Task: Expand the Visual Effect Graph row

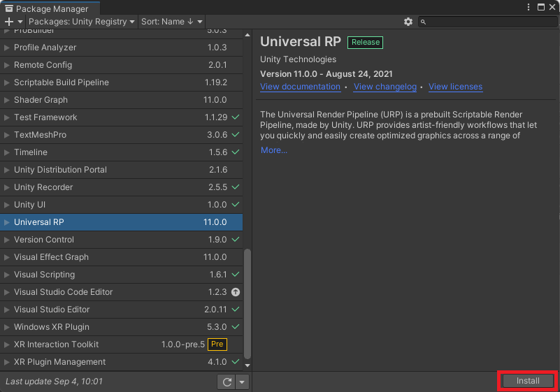Action: point(6,257)
